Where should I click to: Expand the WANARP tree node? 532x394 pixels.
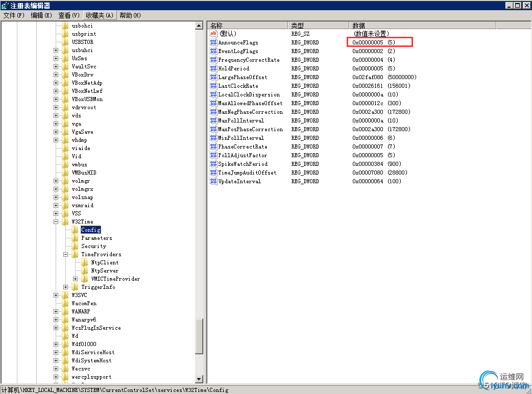(56, 311)
